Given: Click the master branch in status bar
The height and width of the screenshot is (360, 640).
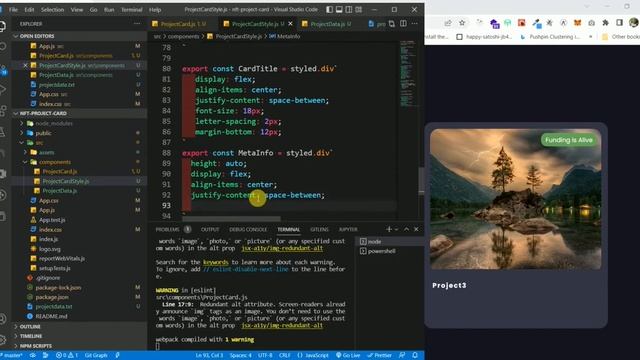Looking at the screenshot, I should (12, 355).
